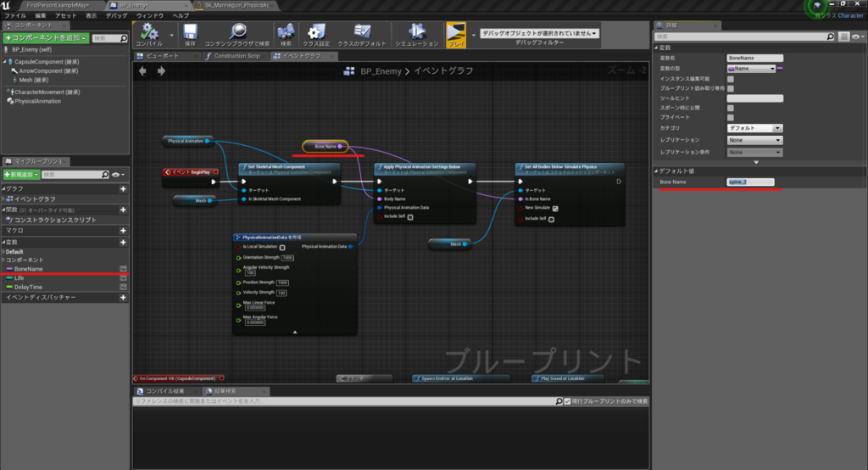868x470 pixels.
Task: Click search magnifier in My Blueprint panel
Action: 105,175
